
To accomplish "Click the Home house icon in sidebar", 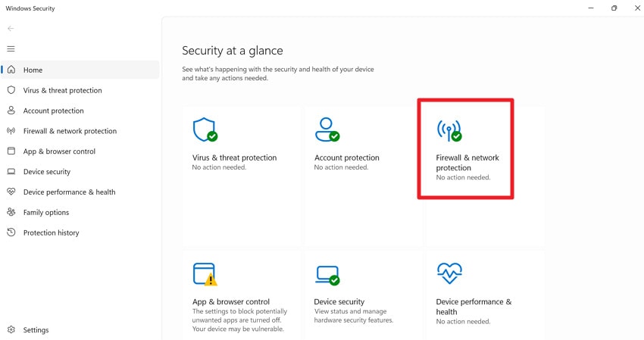I will [11, 70].
